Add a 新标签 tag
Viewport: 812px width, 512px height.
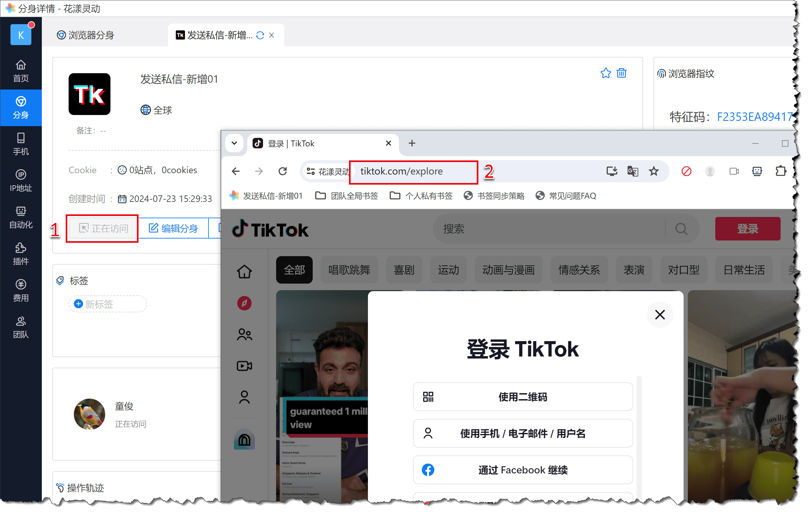point(108,304)
